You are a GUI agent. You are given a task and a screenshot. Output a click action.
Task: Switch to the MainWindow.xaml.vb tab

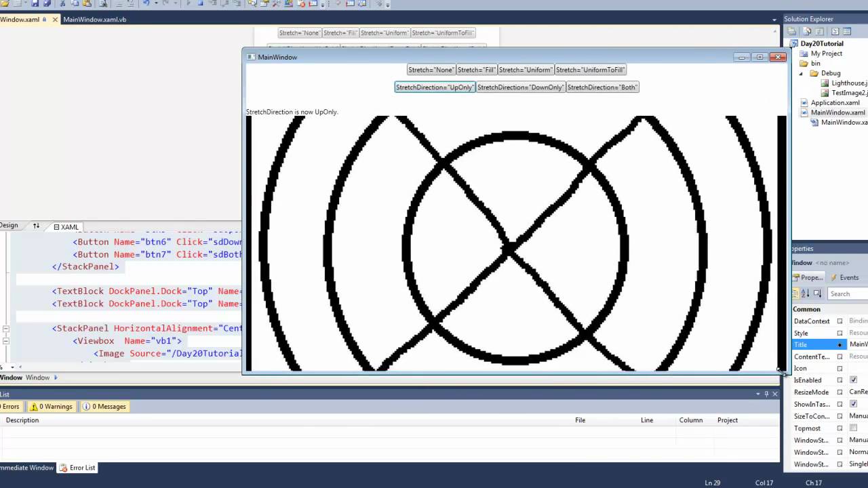click(x=94, y=20)
